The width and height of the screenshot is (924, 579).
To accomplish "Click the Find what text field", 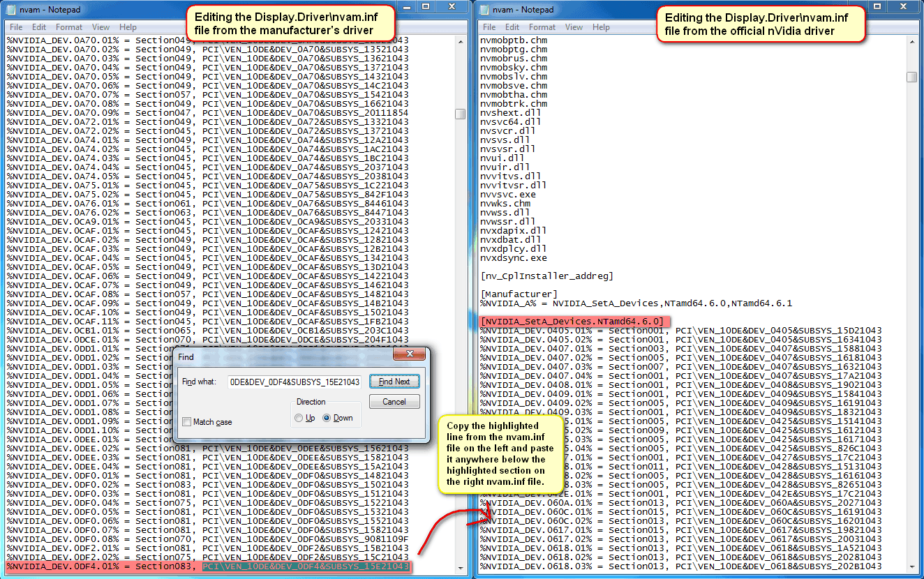I will [294, 382].
